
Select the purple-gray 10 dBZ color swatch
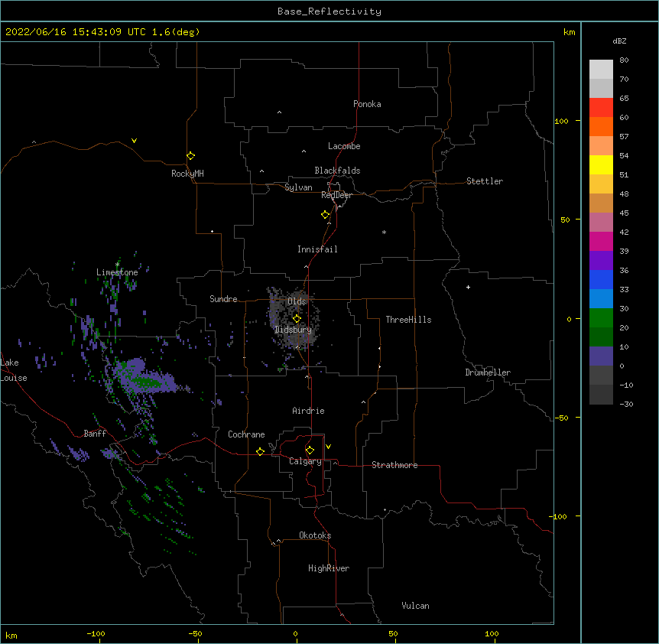[601, 356]
